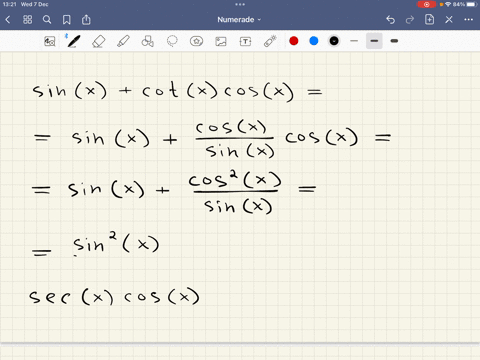Tap the handwritten sec(x)cos(x) expression
The height and width of the screenshot is (360, 480).
pyautogui.click(x=114, y=296)
